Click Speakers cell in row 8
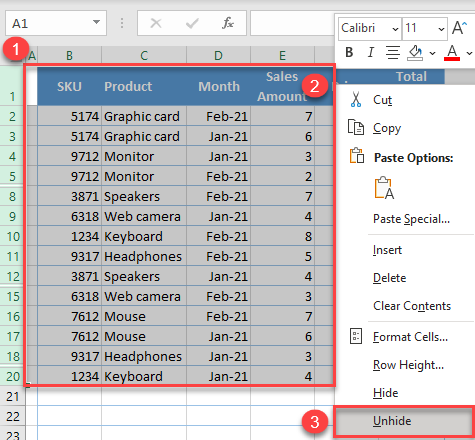 (144, 196)
